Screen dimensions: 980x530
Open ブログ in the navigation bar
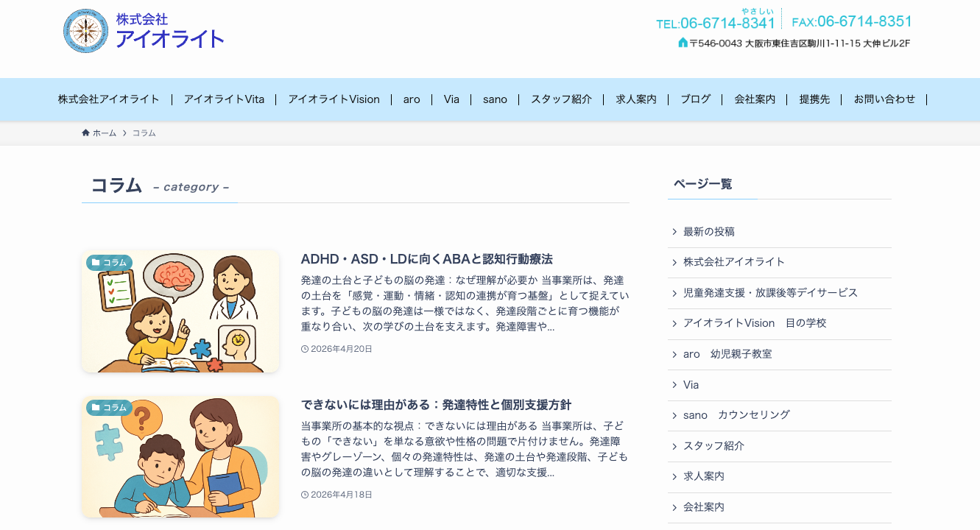coord(696,99)
